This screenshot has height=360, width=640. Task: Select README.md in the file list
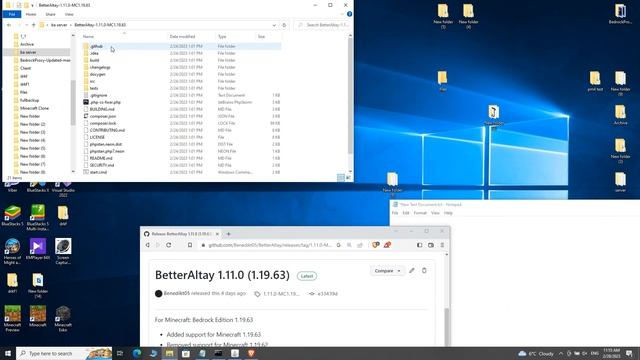(101, 158)
